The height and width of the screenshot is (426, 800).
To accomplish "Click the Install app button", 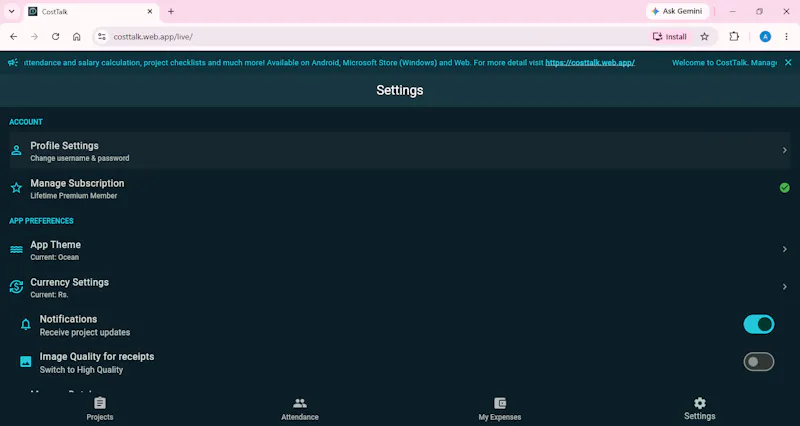I will pos(669,37).
